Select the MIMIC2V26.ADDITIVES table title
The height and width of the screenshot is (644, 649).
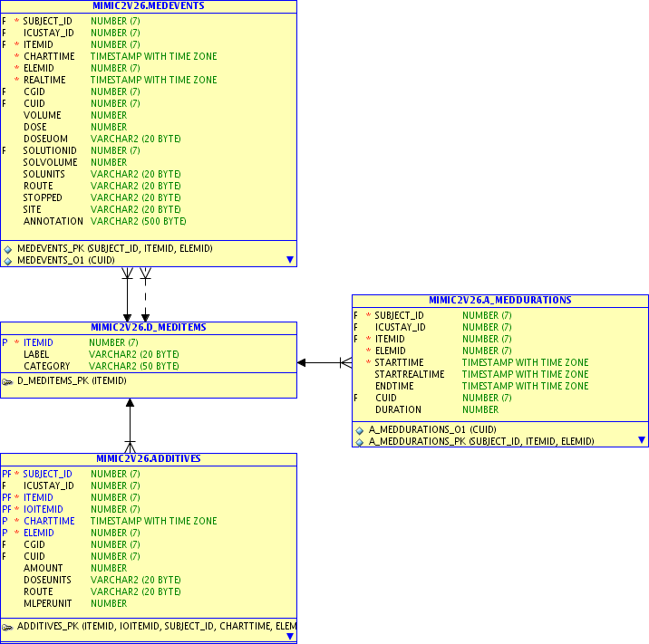(149, 458)
